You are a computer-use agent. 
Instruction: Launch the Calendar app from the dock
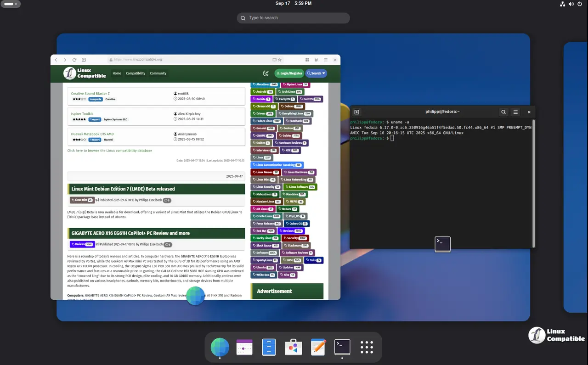[x=244, y=347]
